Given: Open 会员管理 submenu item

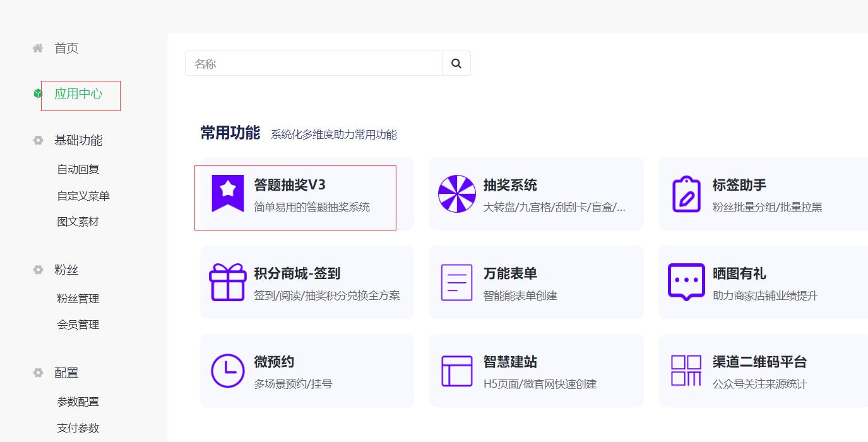Looking at the screenshot, I should (78, 325).
